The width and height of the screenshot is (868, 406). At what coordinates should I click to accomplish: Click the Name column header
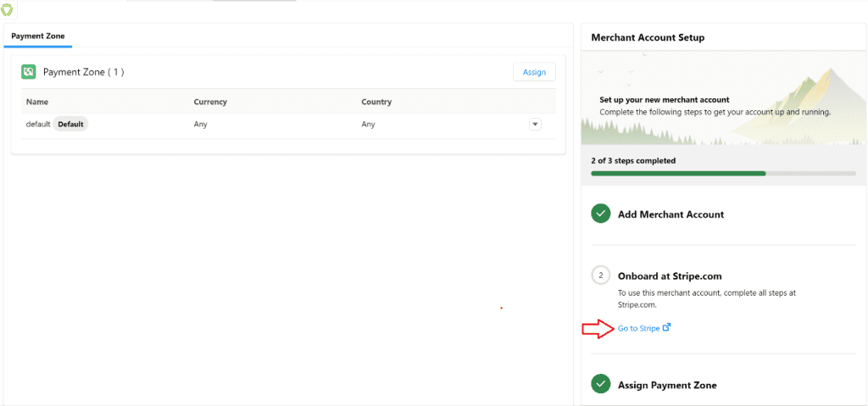pyautogui.click(x=37, y=102)
